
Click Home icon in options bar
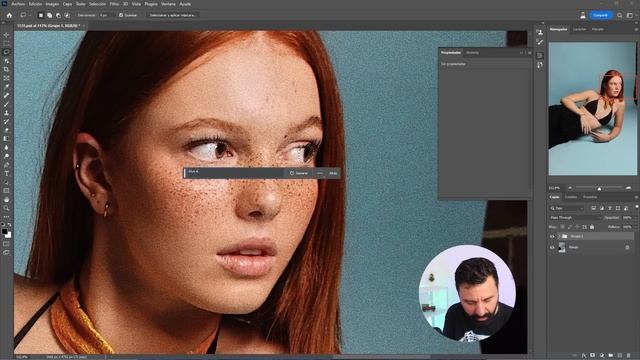(9, 15)
